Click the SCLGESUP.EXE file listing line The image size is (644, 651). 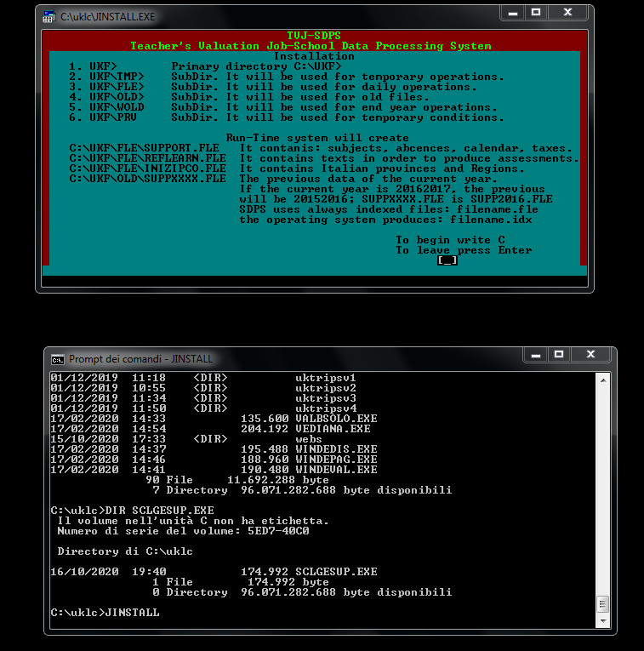pos(214,572)
